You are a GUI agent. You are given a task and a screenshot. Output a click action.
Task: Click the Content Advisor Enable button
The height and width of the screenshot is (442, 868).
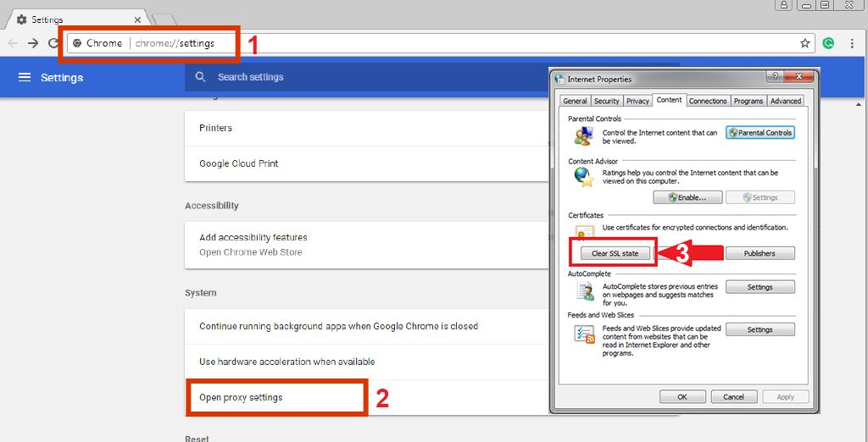(x=687, y=197)
